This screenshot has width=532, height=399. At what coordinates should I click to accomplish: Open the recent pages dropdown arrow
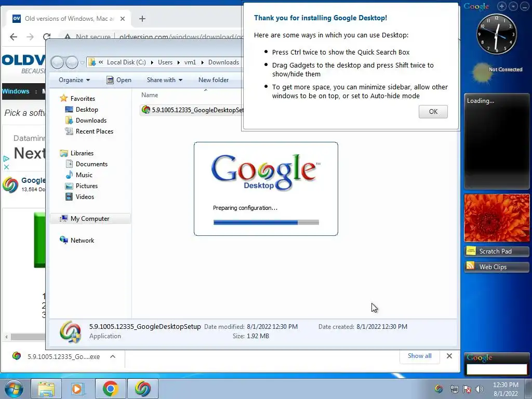(x=82, y=63)
